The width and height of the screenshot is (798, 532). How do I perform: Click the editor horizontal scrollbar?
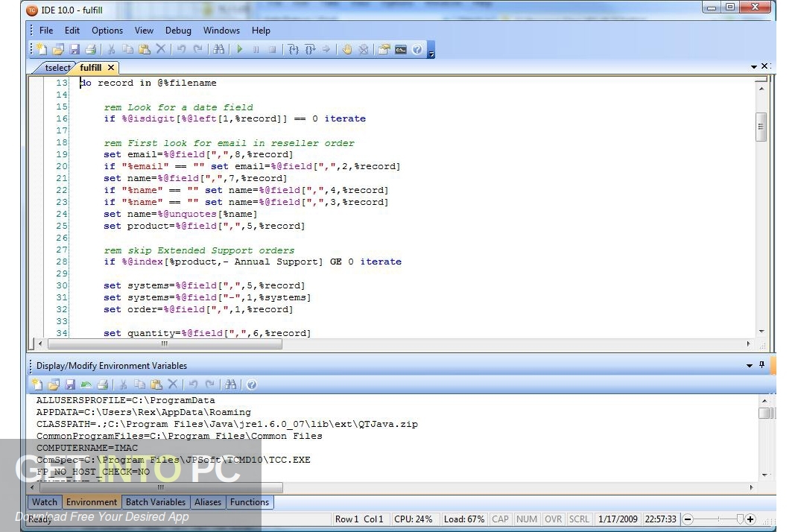click(165, 343)
